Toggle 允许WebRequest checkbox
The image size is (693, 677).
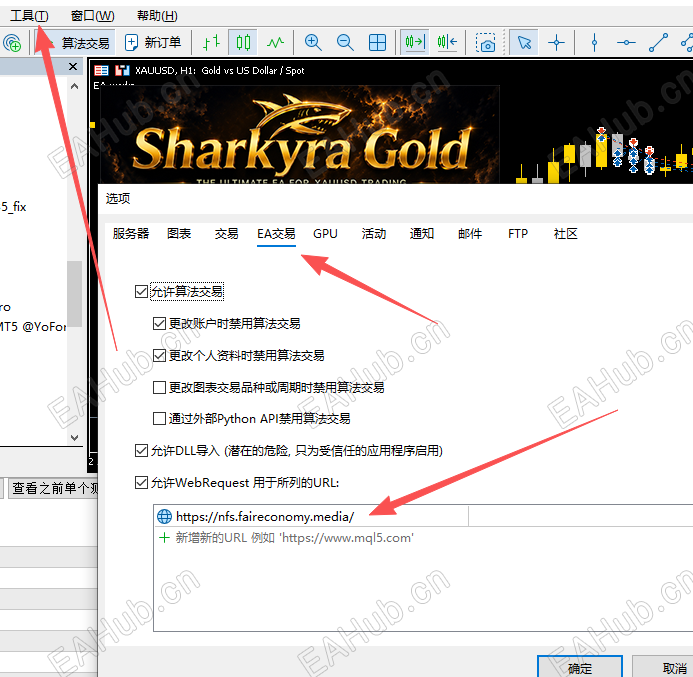(x=141, y=483)
